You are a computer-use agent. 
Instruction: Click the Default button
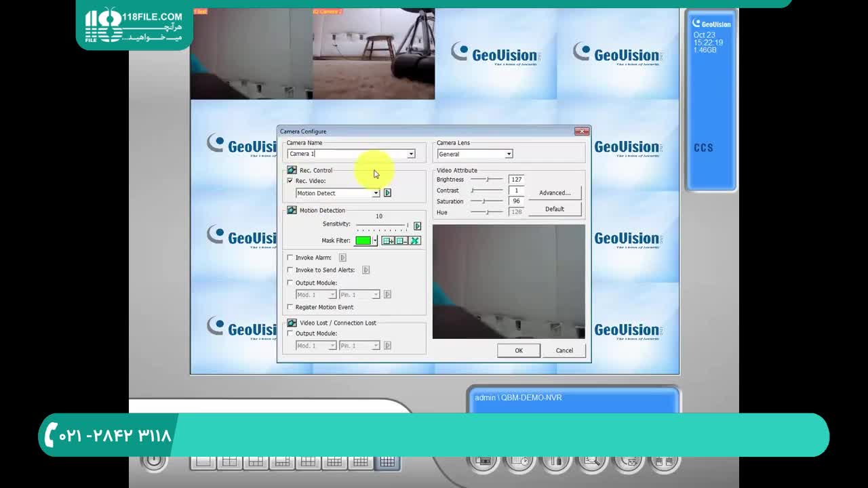tap(555, 209)
